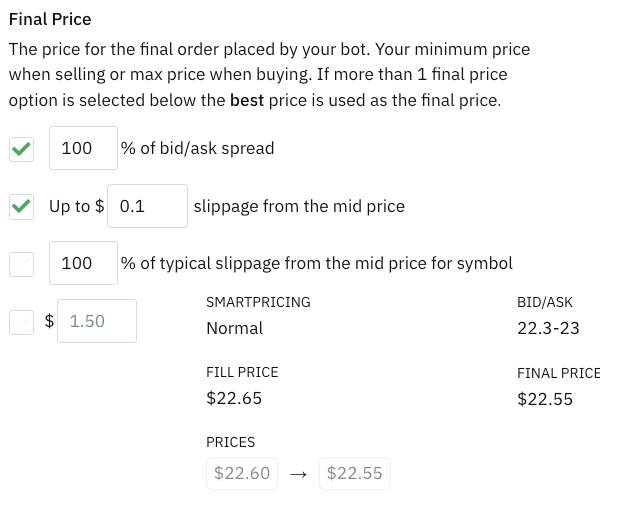Click the Normal SmartPricing value
The height and width of the screenshot is (509, 634).
(x=234, y=328)
